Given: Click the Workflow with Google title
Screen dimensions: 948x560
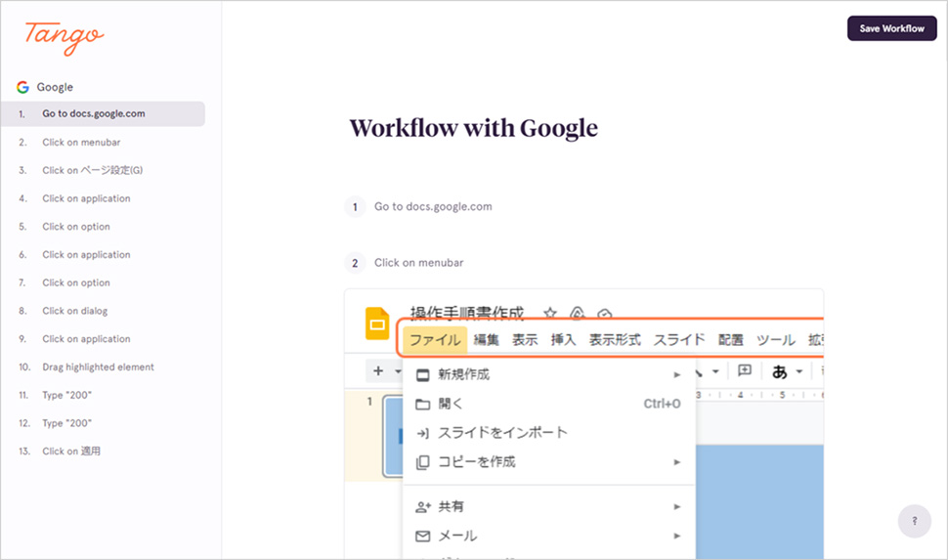Looking at the screenshot, I should tap(473, 128).
